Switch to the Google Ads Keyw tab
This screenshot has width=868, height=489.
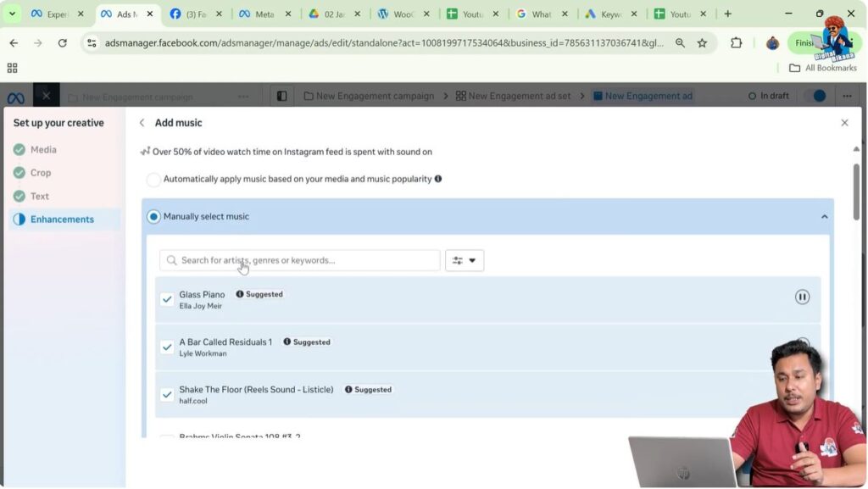610,14
